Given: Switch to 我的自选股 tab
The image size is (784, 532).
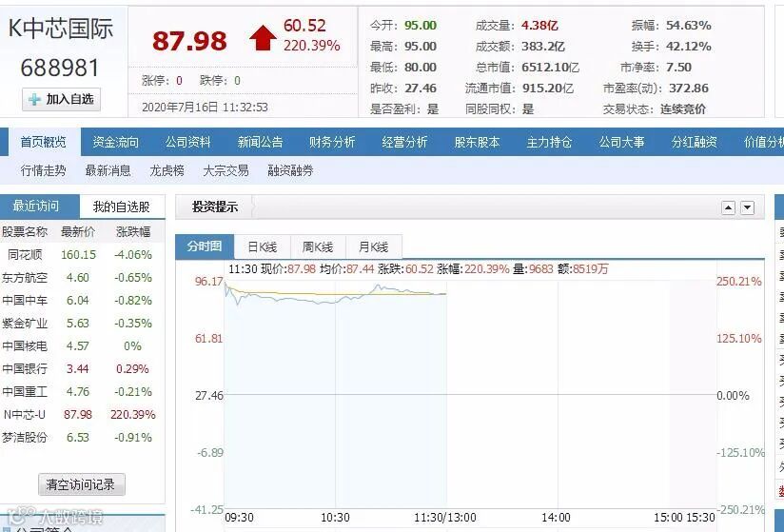Looking at the screenshot, I should 122,207.
